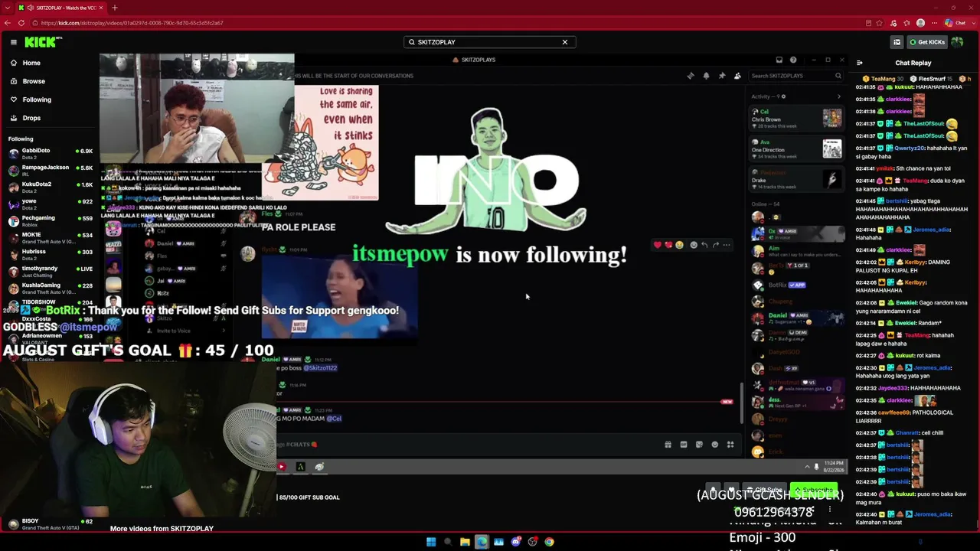Screen dimensions: 980x551
Task: Click the More videos from SKITZOPLAY heading
Action: pyautogui.click(x=162, y=529)
